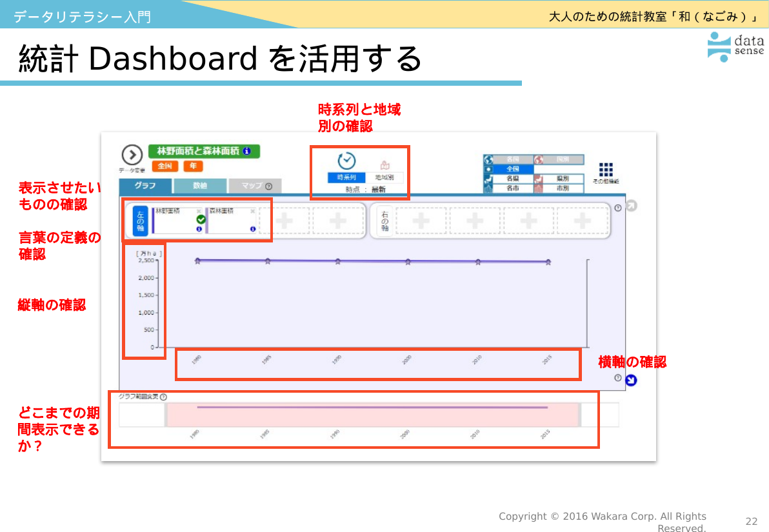Click help icon beside the axis panels
This screenshot has width=769, height=532.
(618, 208)
